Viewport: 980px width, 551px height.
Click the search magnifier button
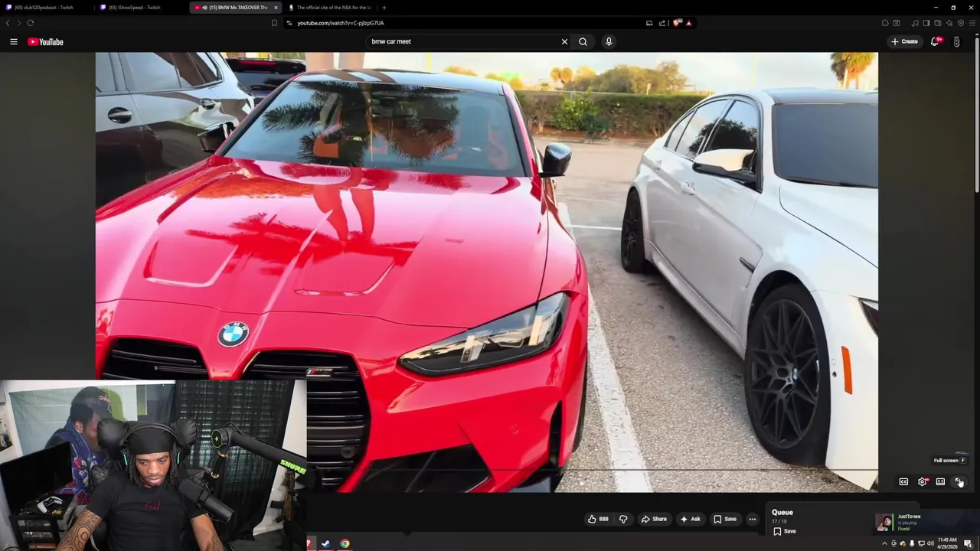(583, 42)
